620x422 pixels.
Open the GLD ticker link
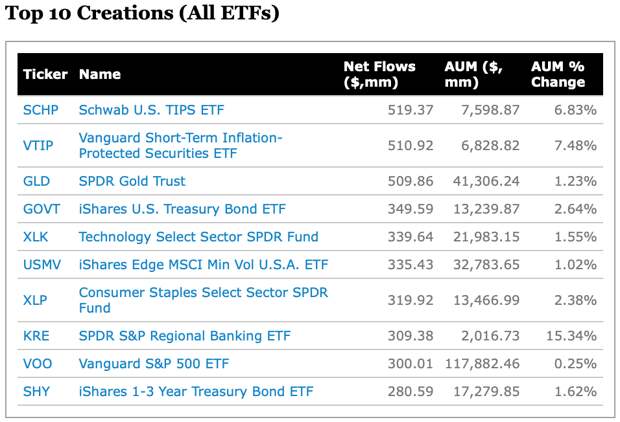pyautogui.click(x=35, y=181)
